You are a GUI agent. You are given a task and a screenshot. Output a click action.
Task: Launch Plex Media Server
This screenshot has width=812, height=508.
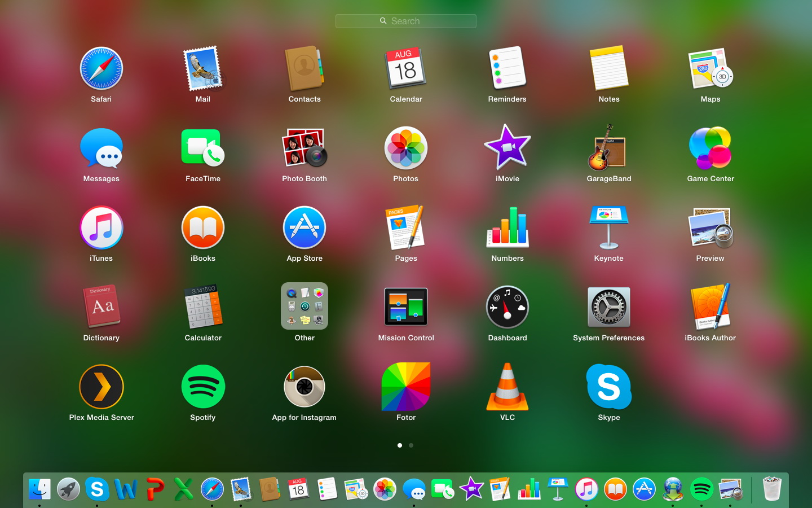[x=101, y=387]
